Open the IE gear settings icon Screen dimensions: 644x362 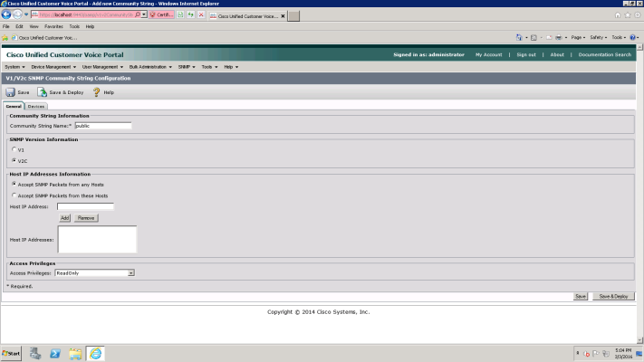click(x=638, y=15)
